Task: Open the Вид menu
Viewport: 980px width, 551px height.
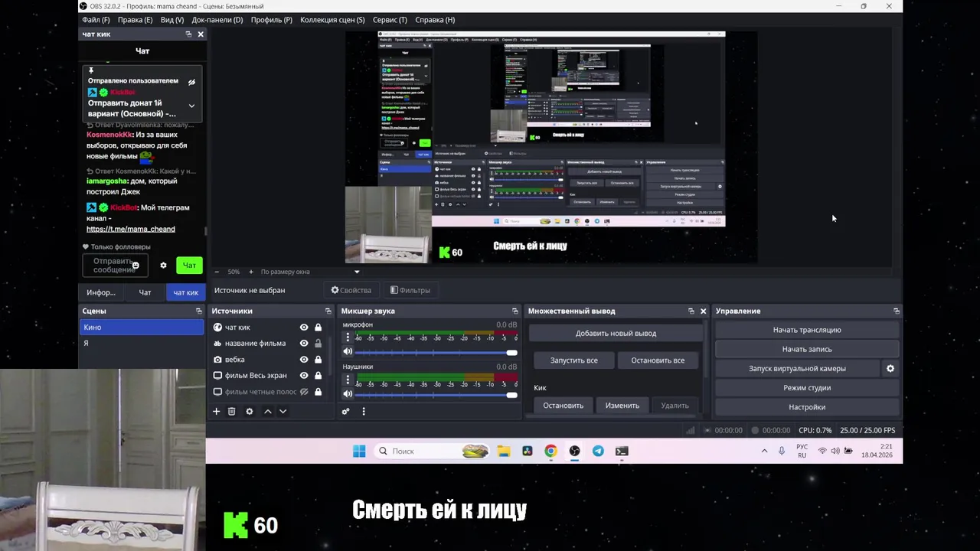Action: click(x=172, y=20)
